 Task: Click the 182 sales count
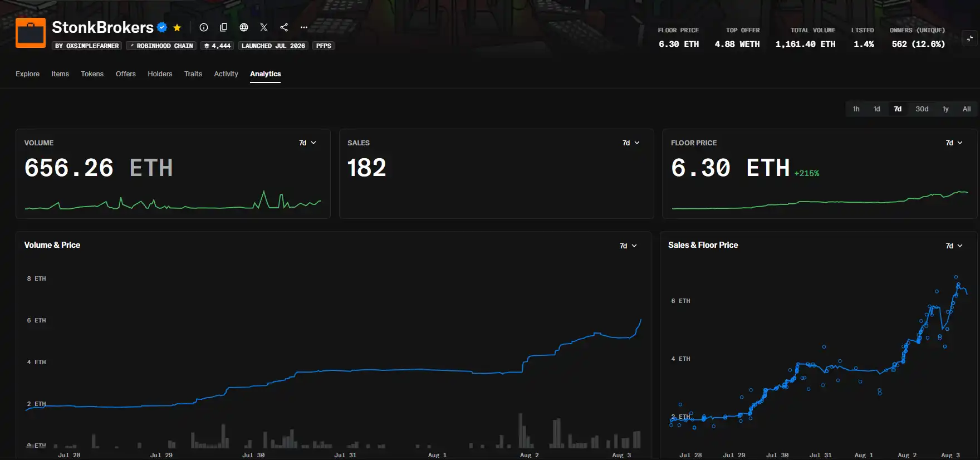click(366, 168)
